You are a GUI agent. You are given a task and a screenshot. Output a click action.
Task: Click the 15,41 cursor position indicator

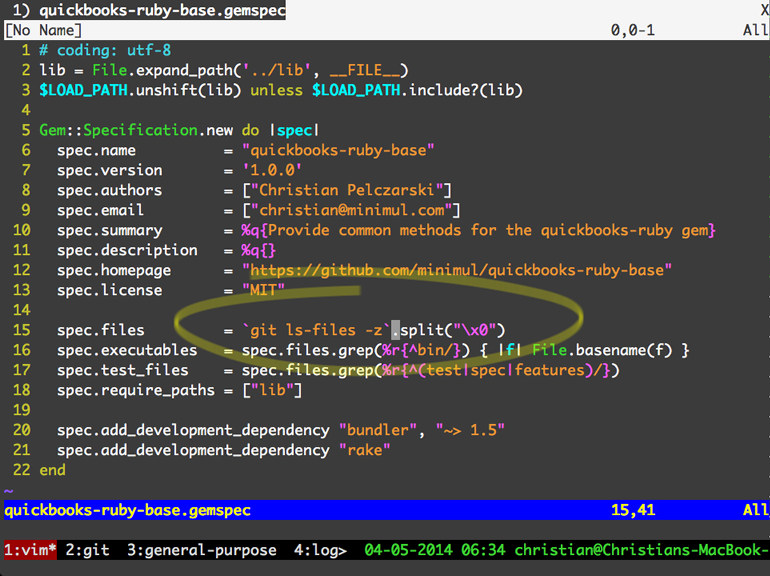pyautogui.click(x=633, y=510)
